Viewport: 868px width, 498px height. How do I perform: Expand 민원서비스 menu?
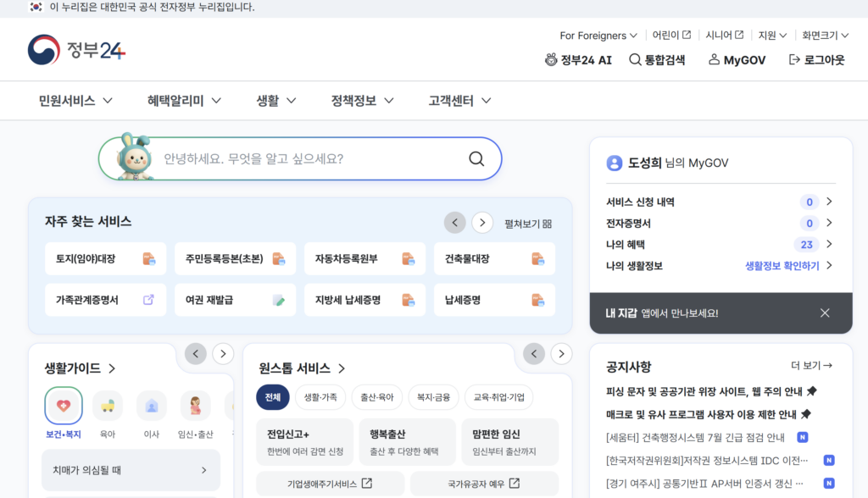click(75, 101)
